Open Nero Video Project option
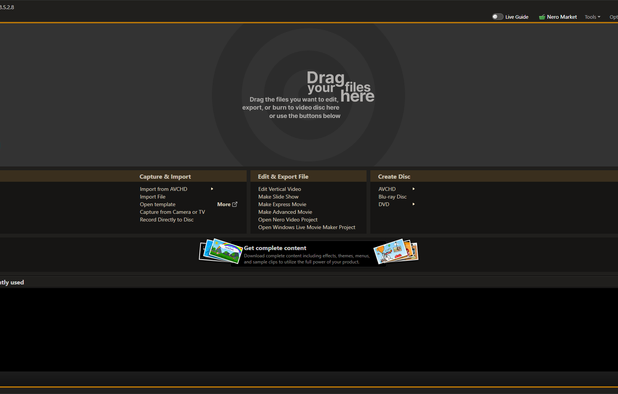The width and height of the screenshot is (618, 394). point(288,219)
